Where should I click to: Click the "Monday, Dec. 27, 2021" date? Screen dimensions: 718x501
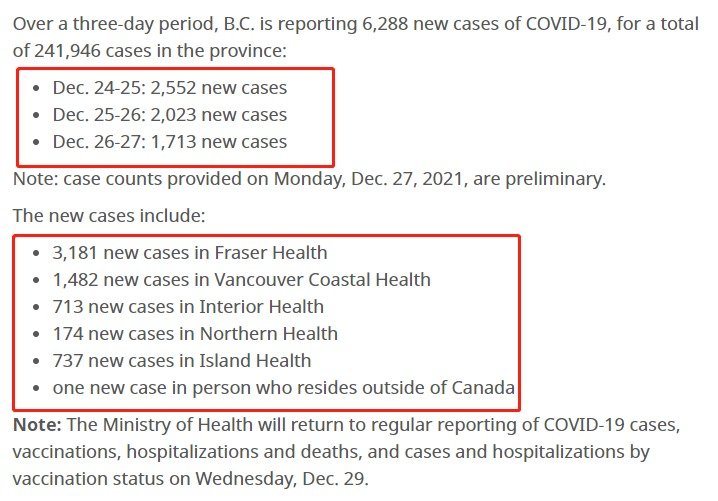[368, 179]
